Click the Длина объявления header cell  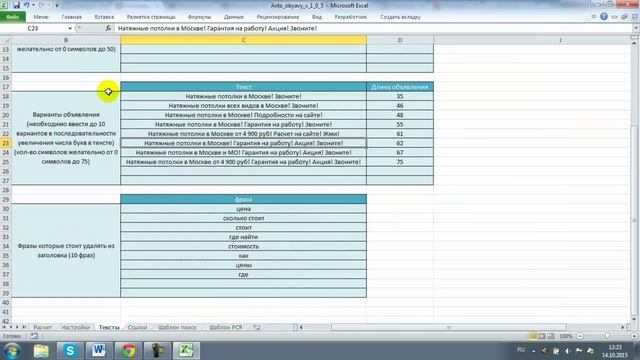tap(400, 87)
